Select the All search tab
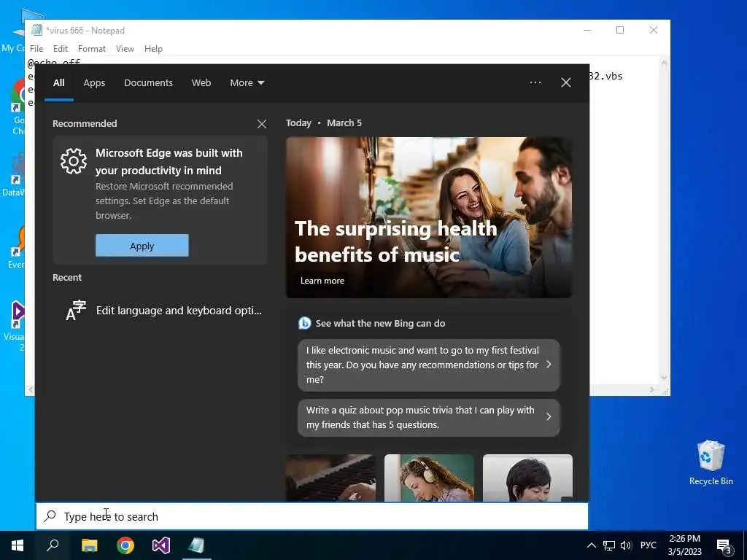The width and height of the screenshot is (747, 560). (x=58, y=83)
